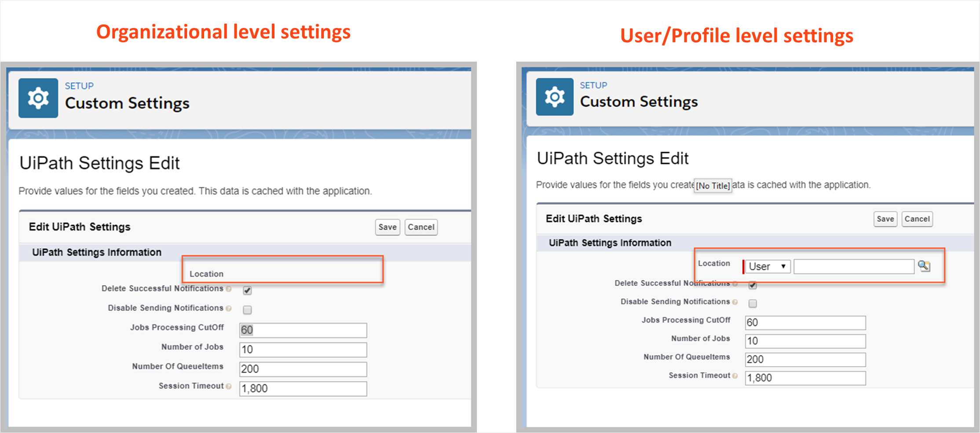Click help icon next to left Delete Successful Notifications
The height and width of the screenshot is (433, 980).
[x=229, y=289]
